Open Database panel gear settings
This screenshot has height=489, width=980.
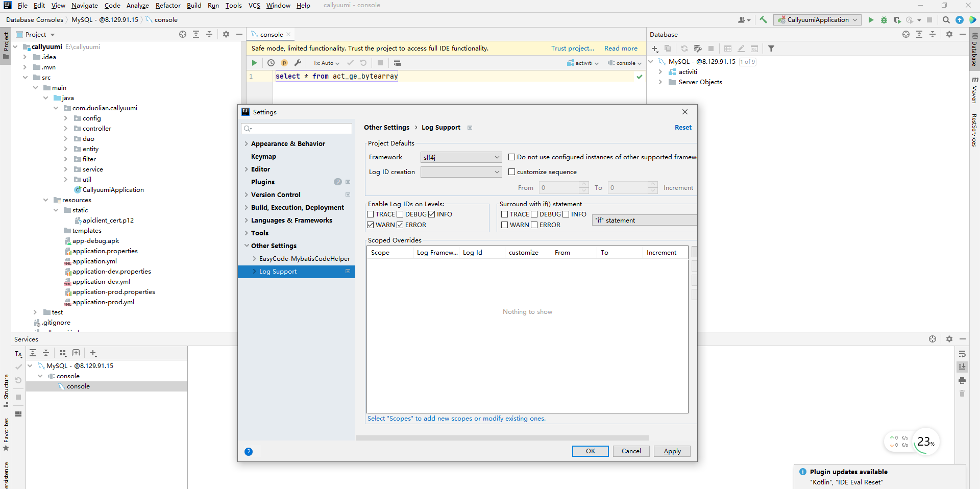click(949, 34)
